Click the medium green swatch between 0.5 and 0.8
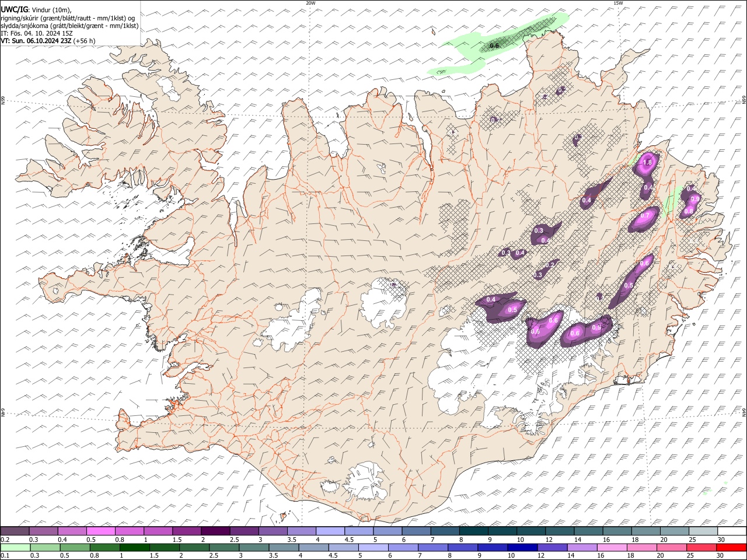Viewport: 747px width, 560px height. pos(75,547)
